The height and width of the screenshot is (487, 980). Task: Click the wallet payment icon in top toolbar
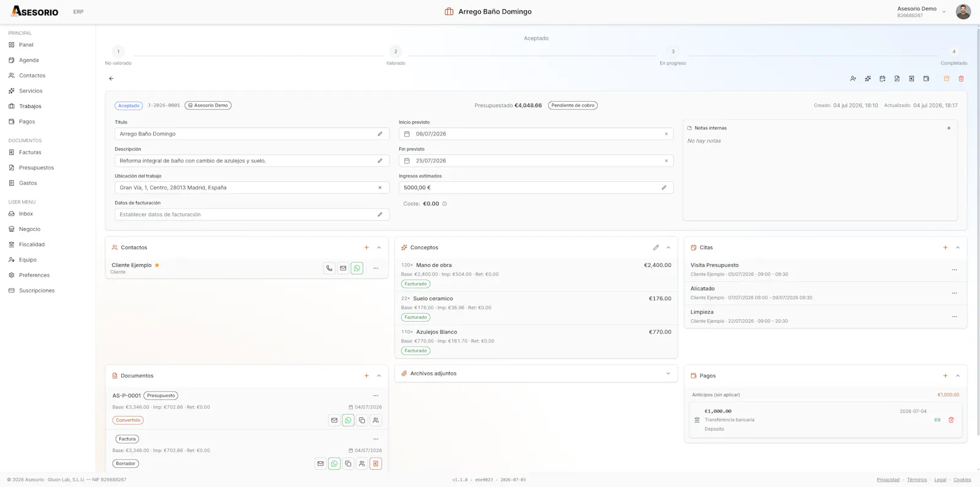pyautogui.click(x=927, y=78)
